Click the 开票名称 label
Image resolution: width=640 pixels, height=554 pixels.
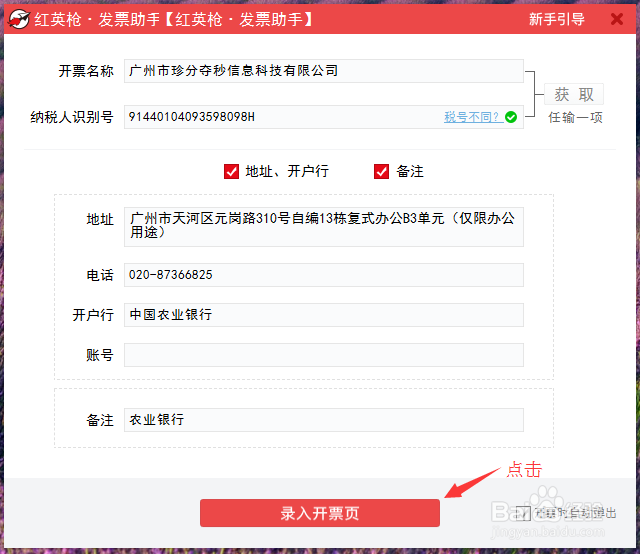(x=86, y=71)
